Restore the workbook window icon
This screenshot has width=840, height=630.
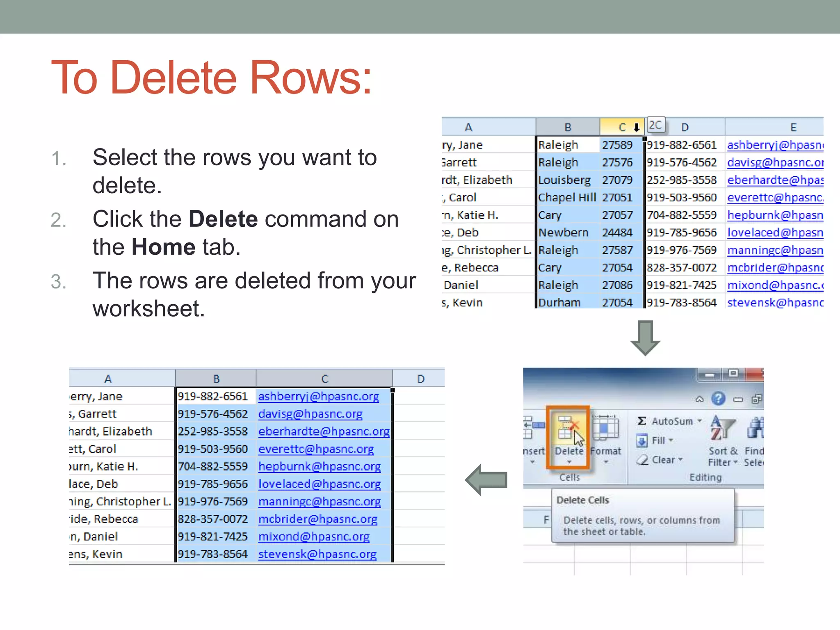click(x=756, y=399)
